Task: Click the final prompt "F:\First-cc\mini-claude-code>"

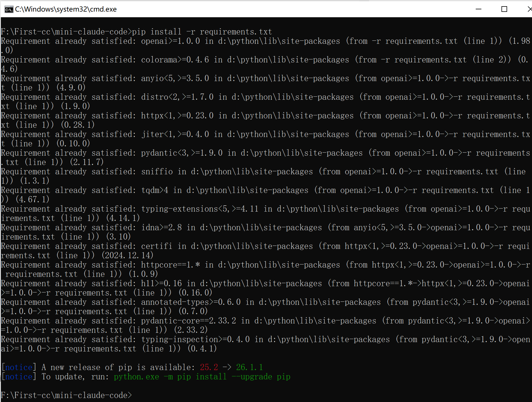Action: [x=66, y=395]
